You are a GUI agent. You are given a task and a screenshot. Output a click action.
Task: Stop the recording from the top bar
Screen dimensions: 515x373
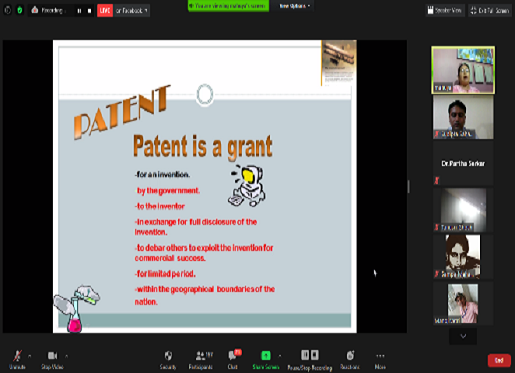click(x=89, y=11)
